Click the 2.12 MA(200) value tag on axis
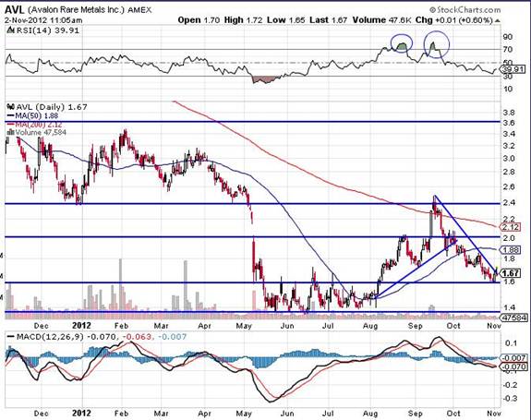 [511, 227]
